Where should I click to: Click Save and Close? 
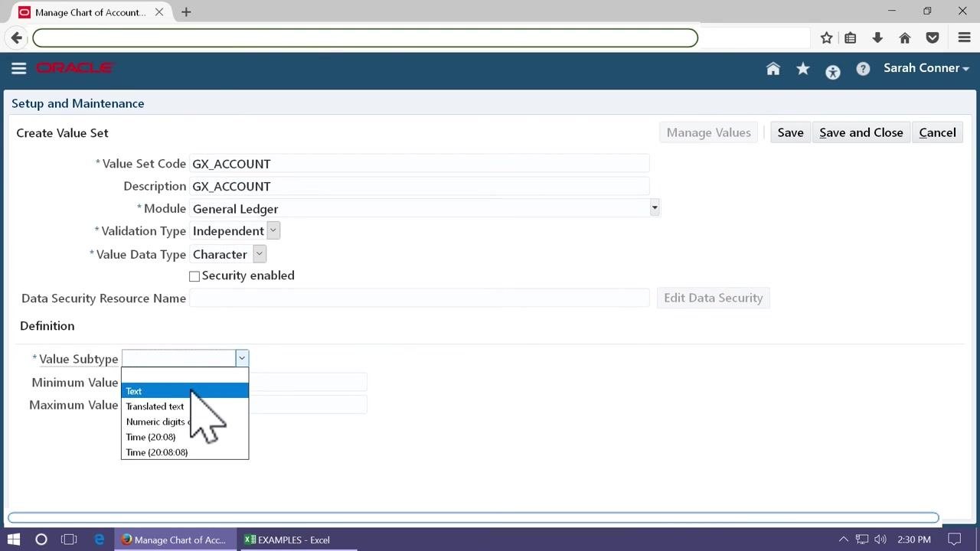pos(861,132)
